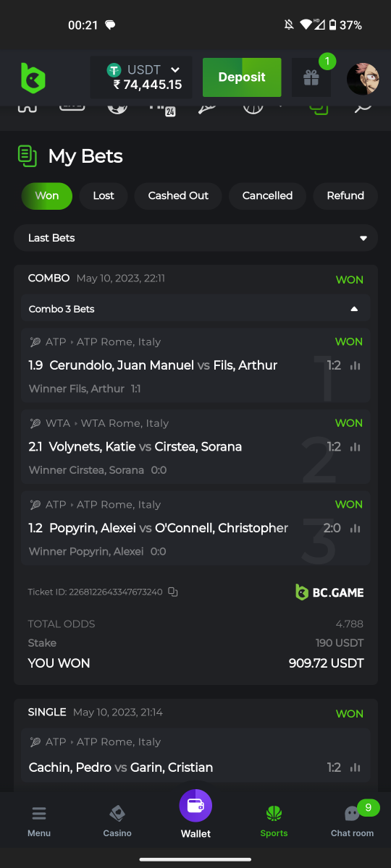Viewport: 391px width, 868px height.
Task: Open stats icon for Cerundolo vs Fils
Action: pos(355,365)
